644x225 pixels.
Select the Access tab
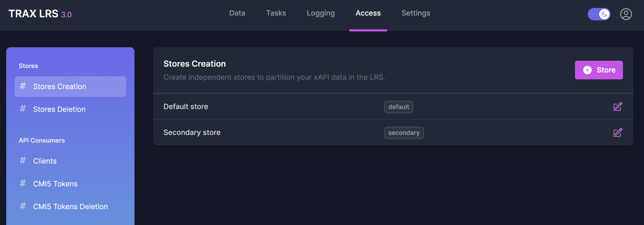(368, 13)
